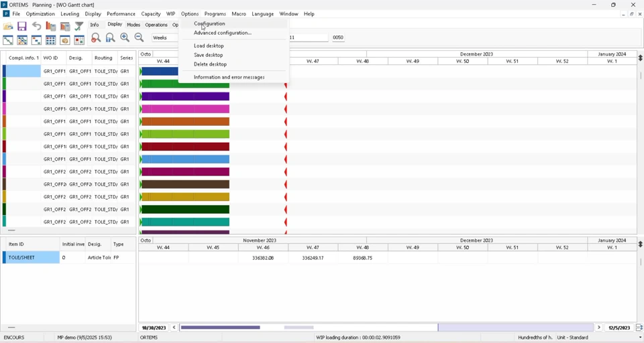Image resolution: width=644 pixels, height=343 pixels.
Task: Open the Capacity menu
Action: [x=151, y=14]
